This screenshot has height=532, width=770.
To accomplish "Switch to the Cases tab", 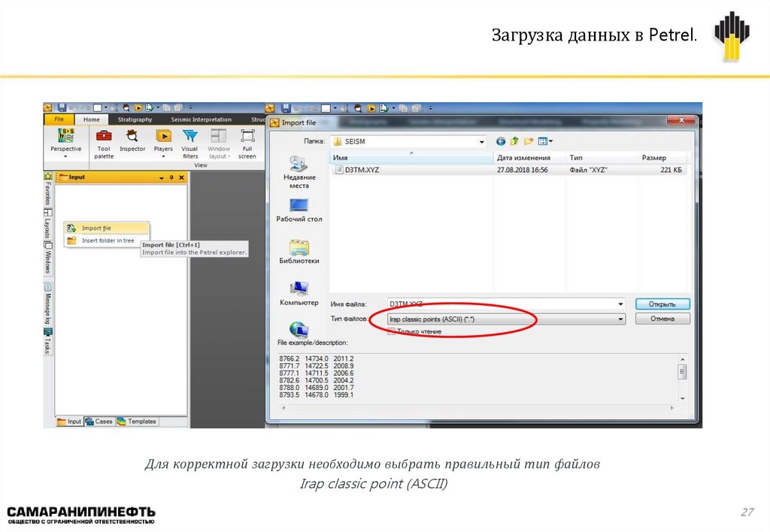I will [x=99, y=422].
